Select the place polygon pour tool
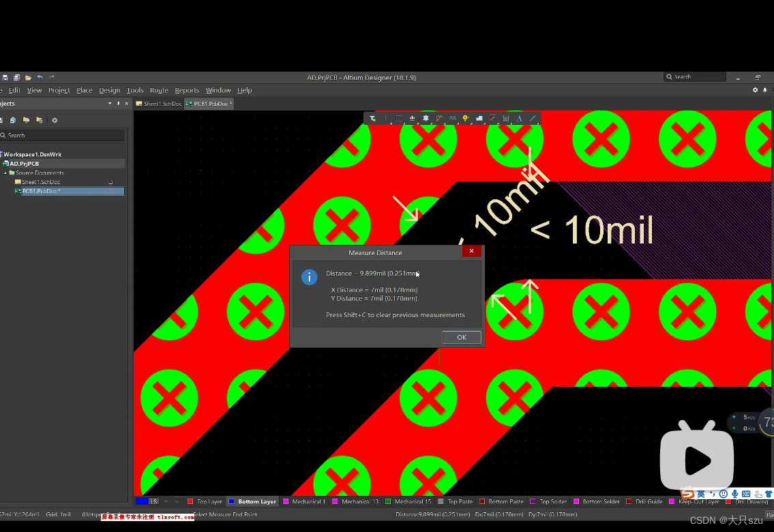 (x=479, y=119)
